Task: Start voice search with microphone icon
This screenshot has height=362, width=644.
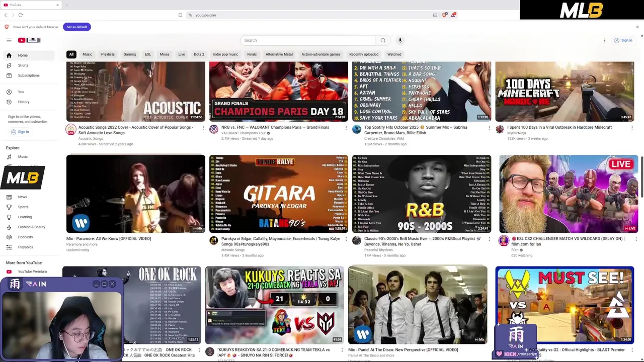Action: tap(400, 40)
